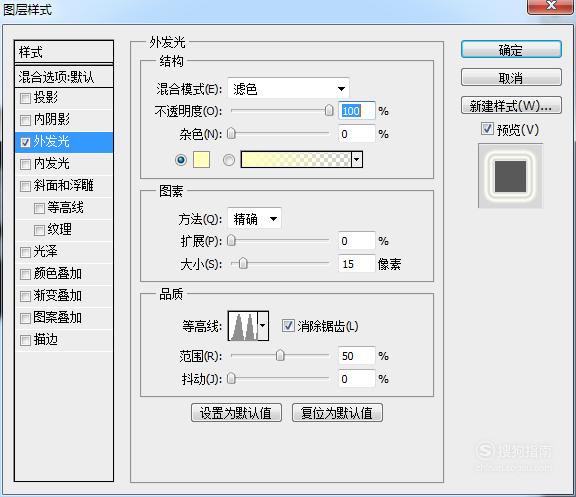Screen dimensions: 576x497
Task: Click the 复位为默认值 button
Action: (337, 413)
